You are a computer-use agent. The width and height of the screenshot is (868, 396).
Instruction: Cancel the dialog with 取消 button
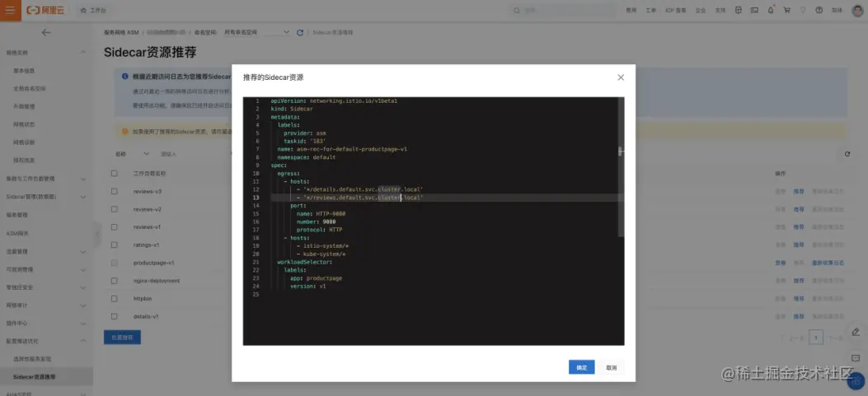coord(611,367)
